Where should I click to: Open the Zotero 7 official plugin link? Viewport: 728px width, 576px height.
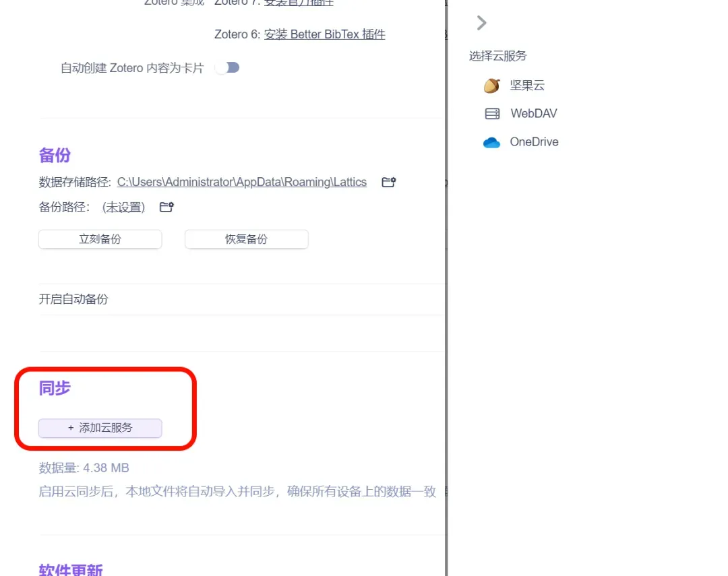(x=299, y=3)
